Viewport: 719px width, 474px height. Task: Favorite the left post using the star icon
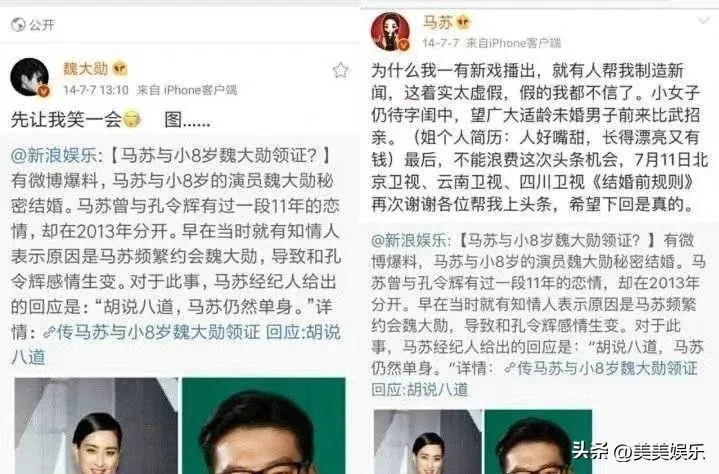point(340,70)
